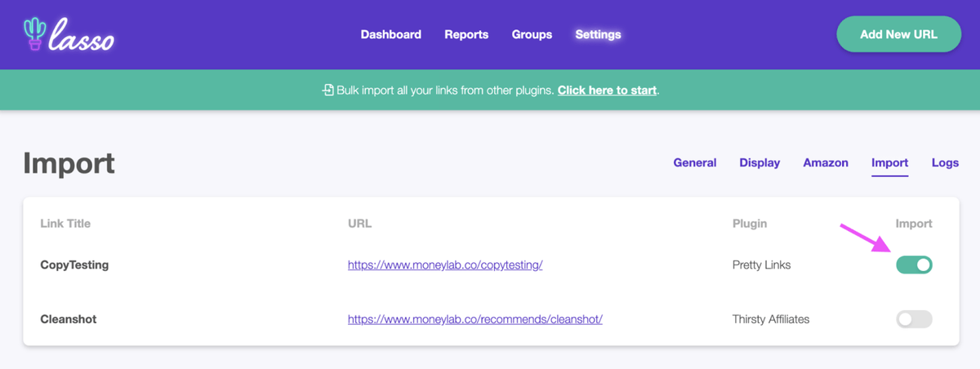This screenshot has width=980, height=369.
Task: Click the CopyTesting link title
Action: pos(74,265)
